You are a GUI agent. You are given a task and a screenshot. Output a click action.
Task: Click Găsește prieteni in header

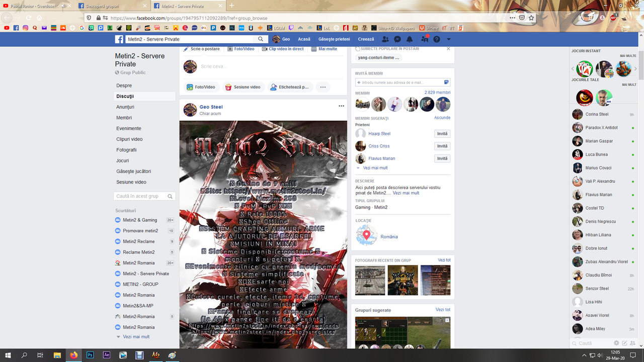click(334, 39)
